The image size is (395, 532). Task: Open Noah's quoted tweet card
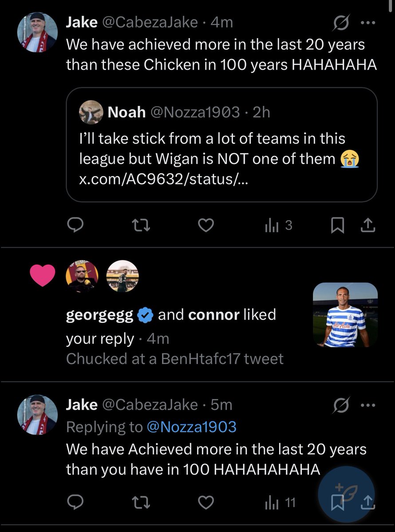pyautogui.click(x=221, y=145)
